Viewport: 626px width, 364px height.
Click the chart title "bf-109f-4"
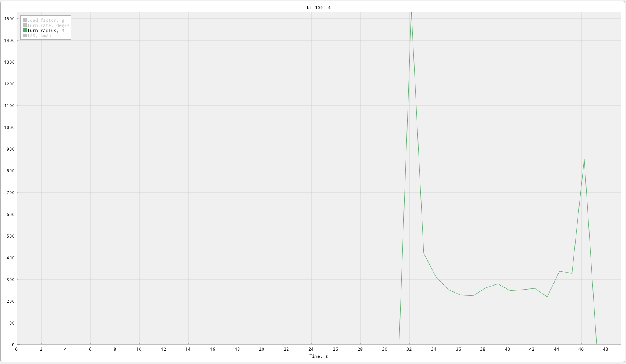319,8
